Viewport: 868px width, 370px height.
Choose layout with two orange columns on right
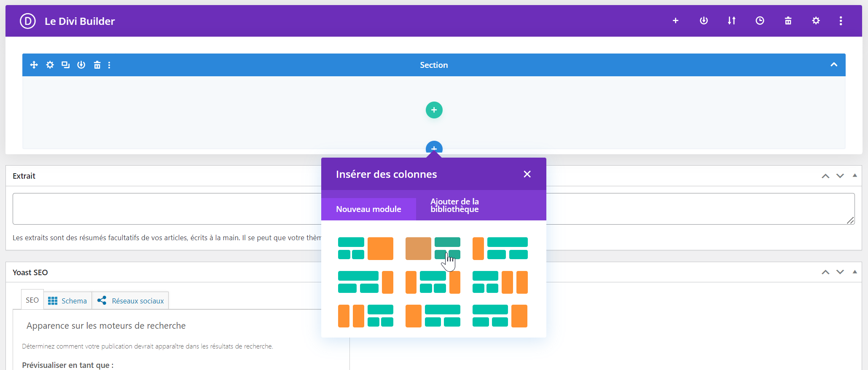500,282
